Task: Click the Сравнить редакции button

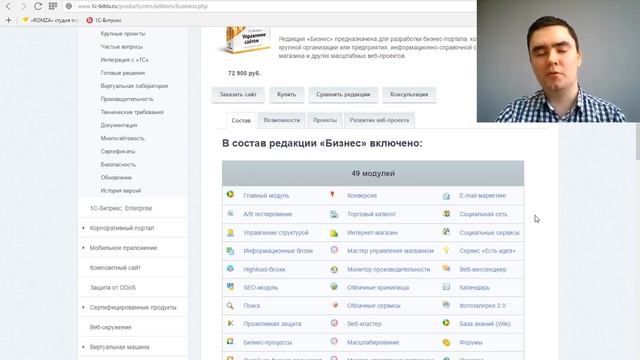Action: pos(343,94)
